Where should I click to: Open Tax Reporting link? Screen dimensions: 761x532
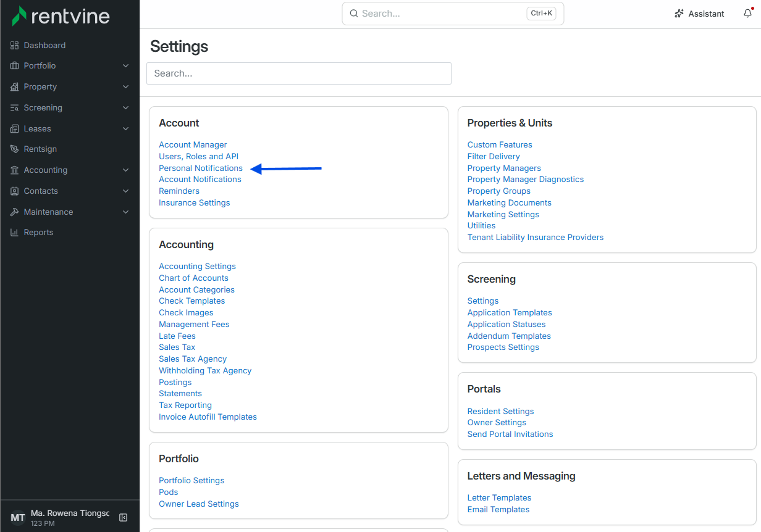185,405
